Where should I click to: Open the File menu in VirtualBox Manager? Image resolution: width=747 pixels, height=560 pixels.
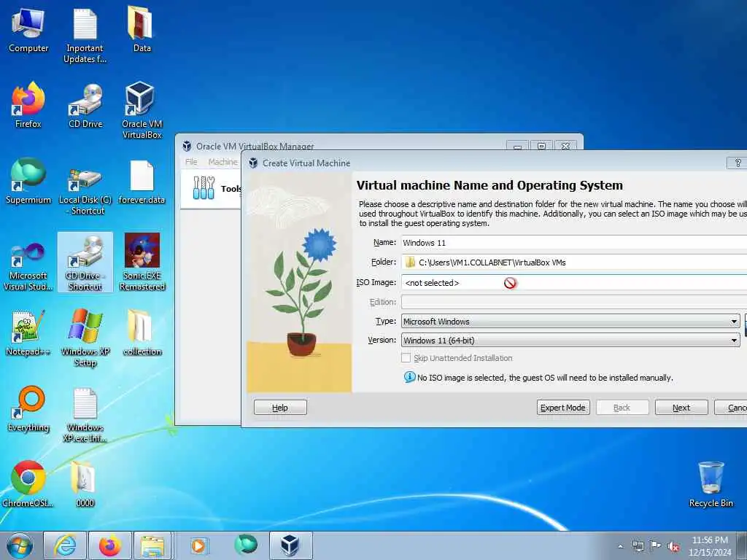pos(191,162)
